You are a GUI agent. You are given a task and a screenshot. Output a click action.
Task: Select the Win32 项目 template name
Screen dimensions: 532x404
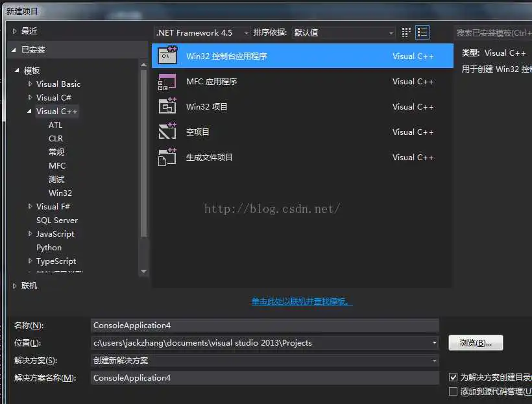pos(206,106)
